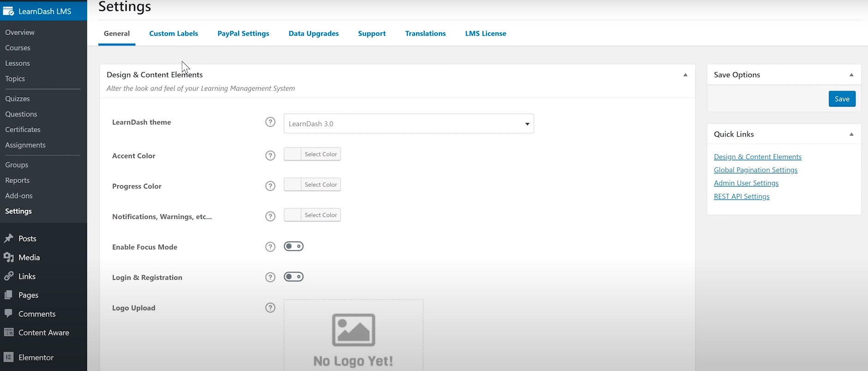
Task: Click the Media icon in sidebar
Action: tap(9, 257)
